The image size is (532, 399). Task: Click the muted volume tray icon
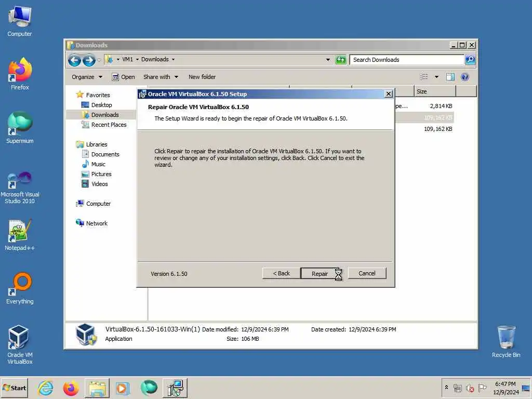tap(470, 388)
